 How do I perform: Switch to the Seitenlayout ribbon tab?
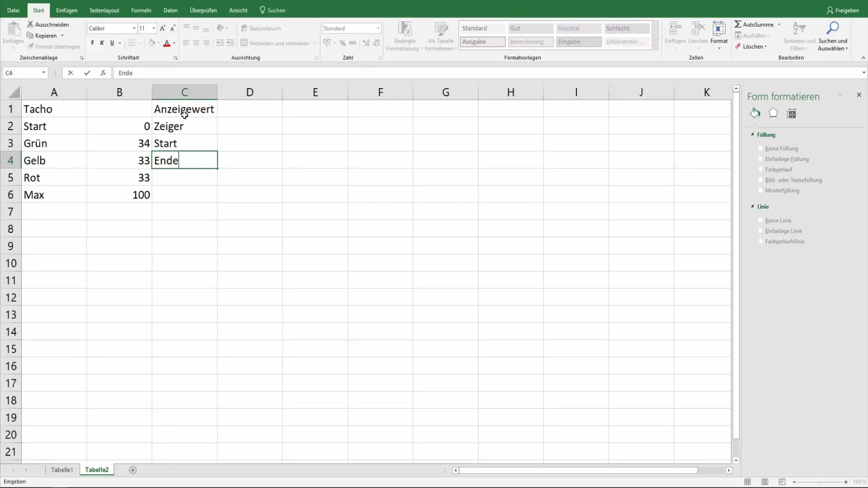104,10
